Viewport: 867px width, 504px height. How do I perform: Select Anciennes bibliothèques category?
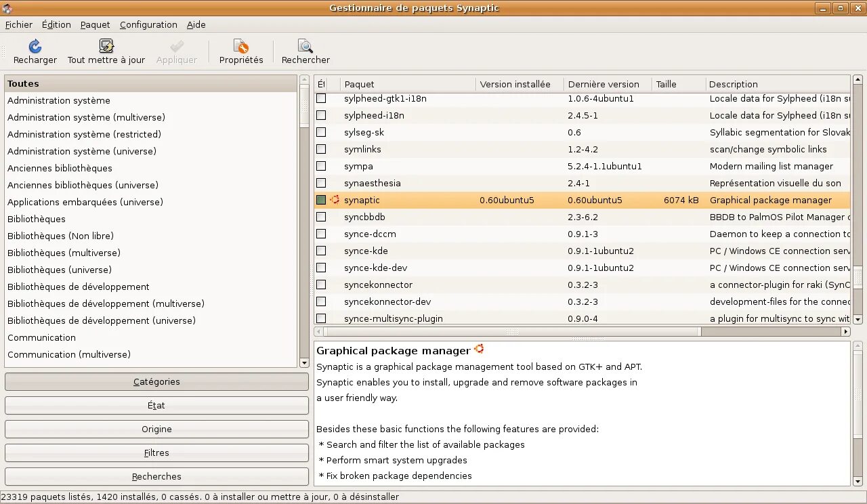(151, 168)
